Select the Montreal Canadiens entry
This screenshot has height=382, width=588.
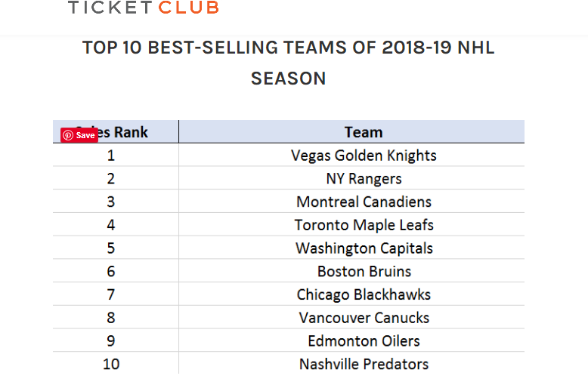tap(364, 202)
